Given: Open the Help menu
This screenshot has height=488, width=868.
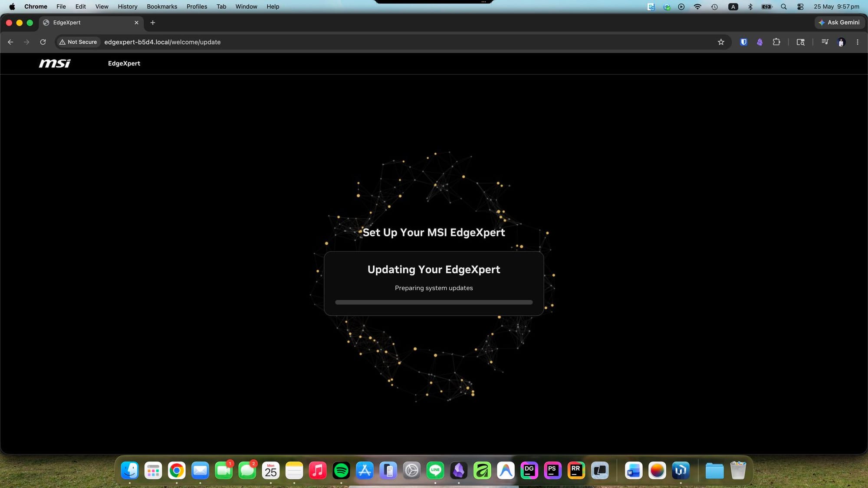Looking at the screenshot, I should 273,7.
